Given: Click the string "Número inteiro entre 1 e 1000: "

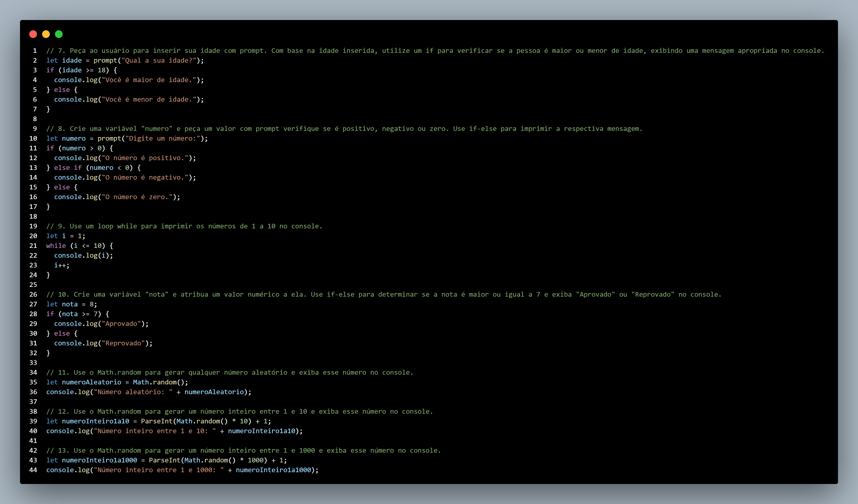Looking at the screenshot, I should (159, 470).
